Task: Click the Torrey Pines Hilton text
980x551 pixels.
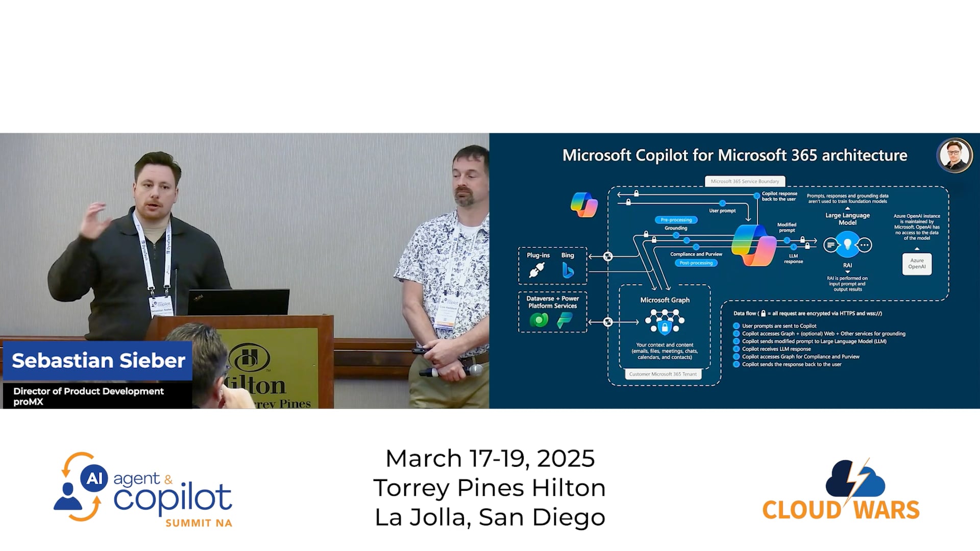Action: tap(489, 488)
